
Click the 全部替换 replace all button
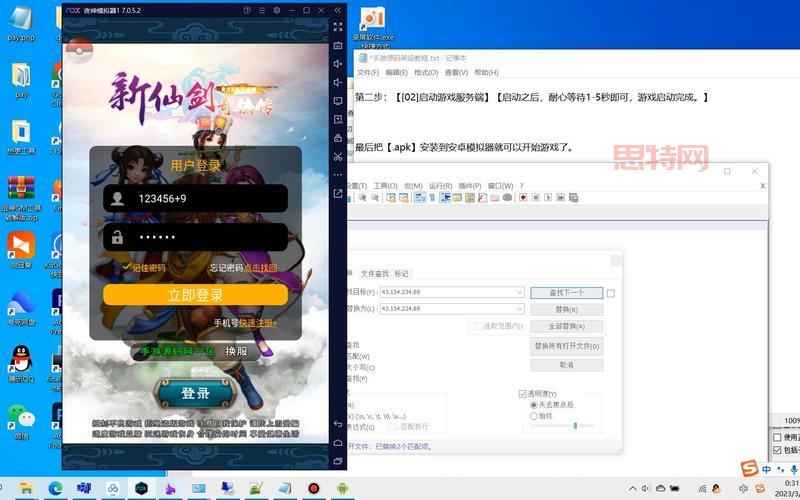566,326
